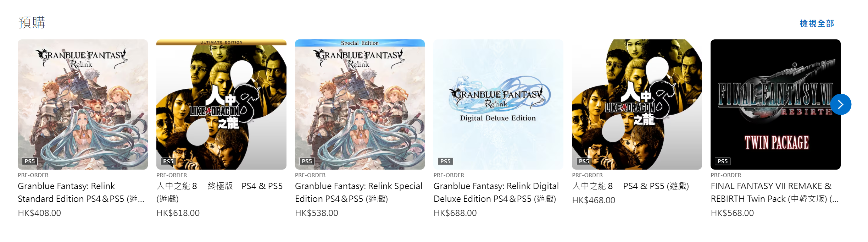This screenshot has height=242, width=868.
Task: Select the Final Fantasy VII Twin Package cover
Action: pyautogui.click(x=775, y=104)
